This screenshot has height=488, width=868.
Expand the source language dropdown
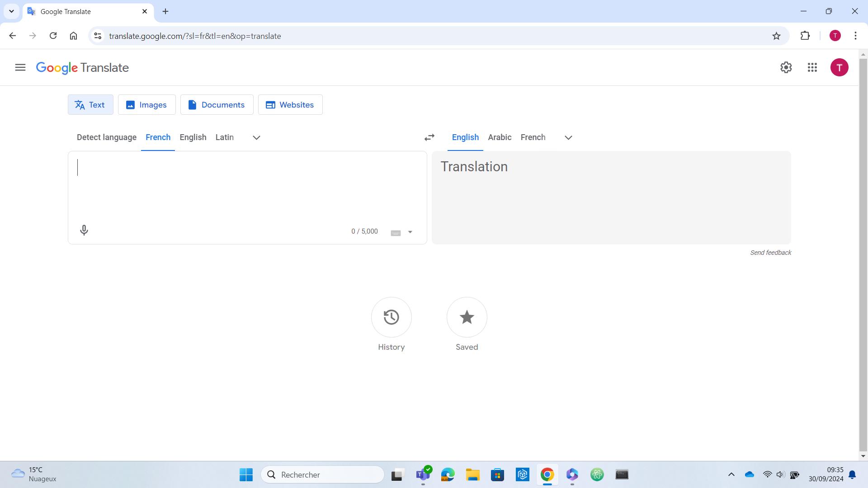point(256,138)
